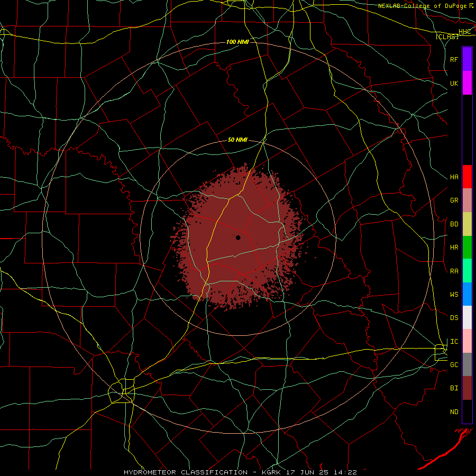Pick the WS blue legend swatch
The image size is (476, 476).
[x=467, y=294]
